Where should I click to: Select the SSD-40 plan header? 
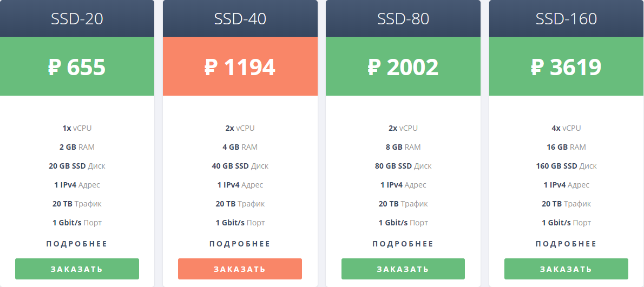click(240, 18)
